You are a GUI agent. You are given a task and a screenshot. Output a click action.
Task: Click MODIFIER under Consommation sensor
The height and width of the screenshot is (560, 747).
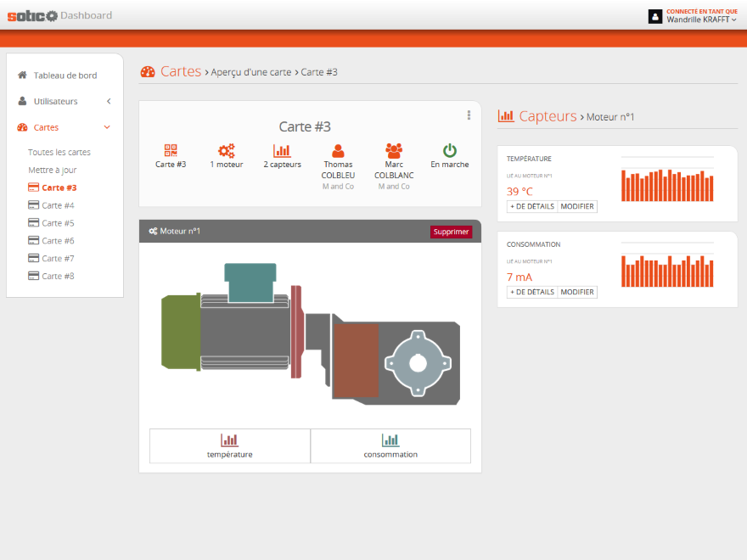pyautogui.click(x=577, y=292)
